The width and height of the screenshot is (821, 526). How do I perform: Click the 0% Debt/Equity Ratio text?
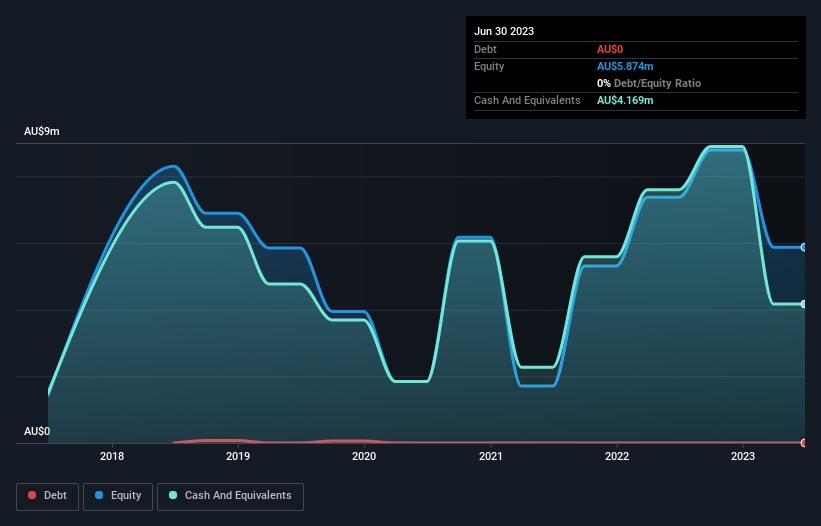649,83
